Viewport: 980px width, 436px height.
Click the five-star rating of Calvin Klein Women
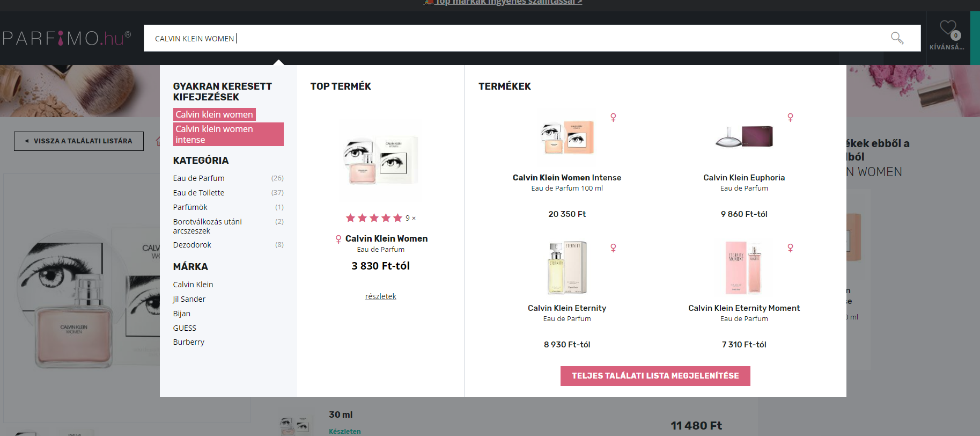(x=374, y=217)
